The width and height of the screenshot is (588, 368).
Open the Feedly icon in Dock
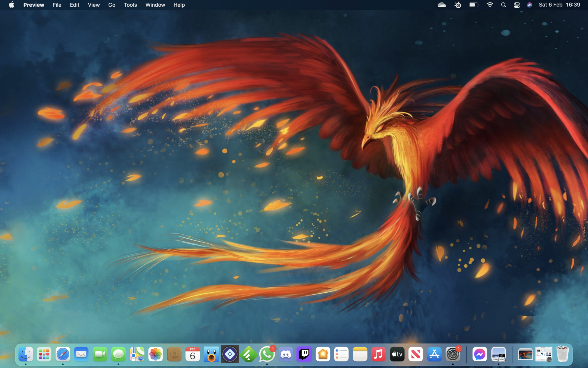click(248, 354)
